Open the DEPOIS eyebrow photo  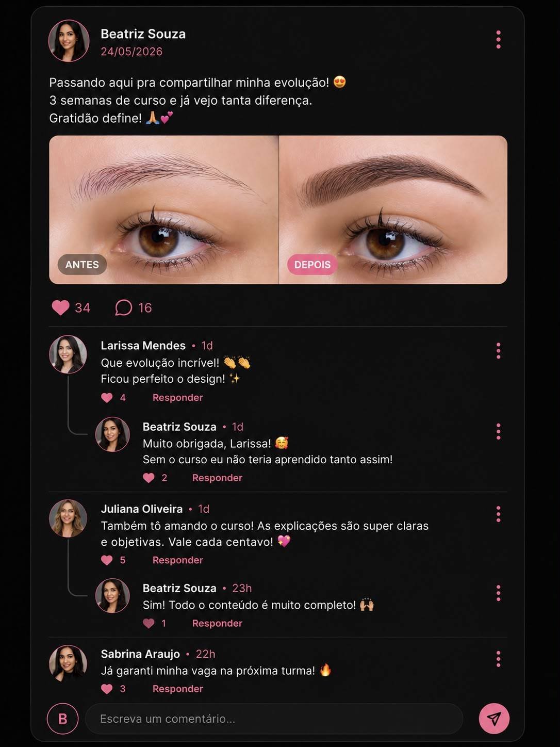click(x=393, y=210)
